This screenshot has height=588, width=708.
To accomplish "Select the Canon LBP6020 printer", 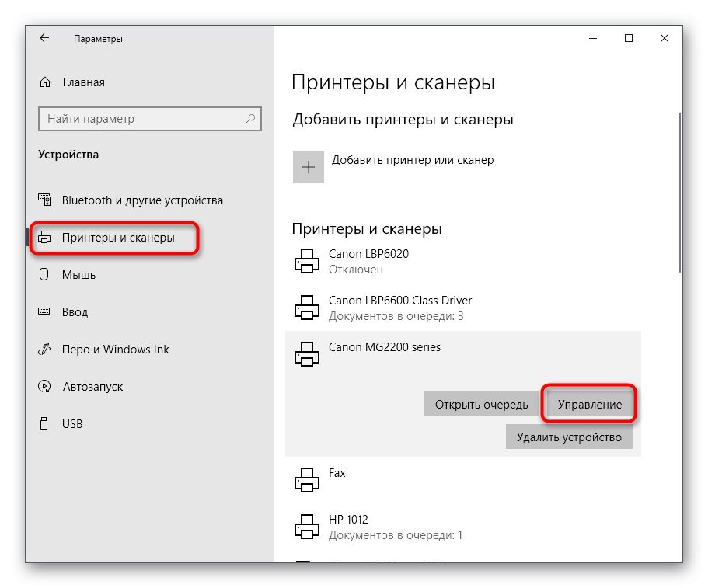I will click(368, 261).
